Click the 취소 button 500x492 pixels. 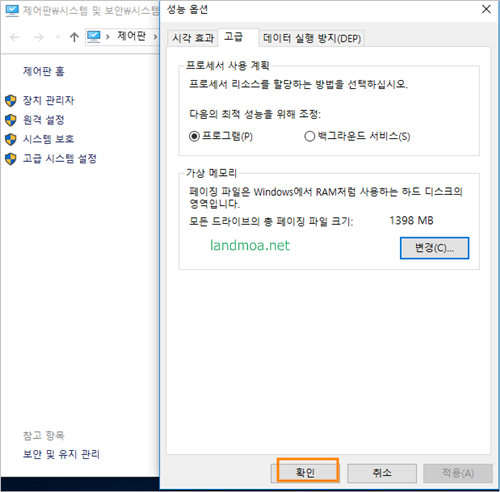point(382,473)
